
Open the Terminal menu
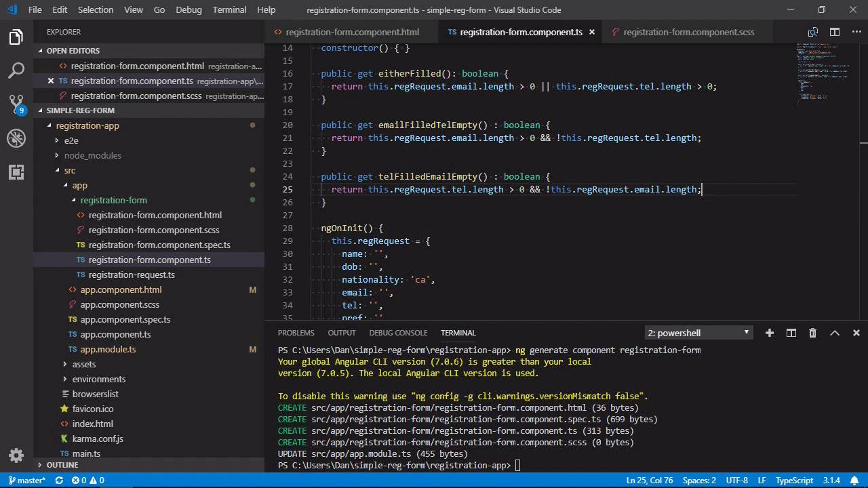229,9
